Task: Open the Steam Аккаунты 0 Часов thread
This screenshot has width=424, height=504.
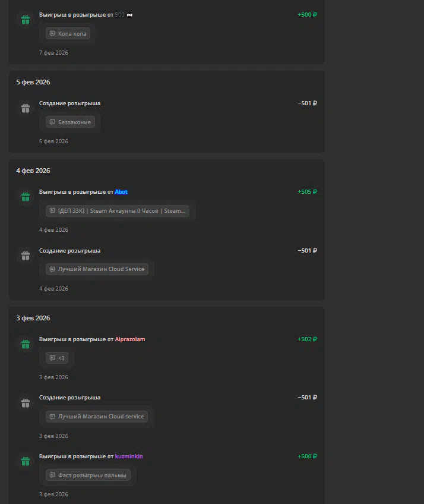Action: coord(121,211)
